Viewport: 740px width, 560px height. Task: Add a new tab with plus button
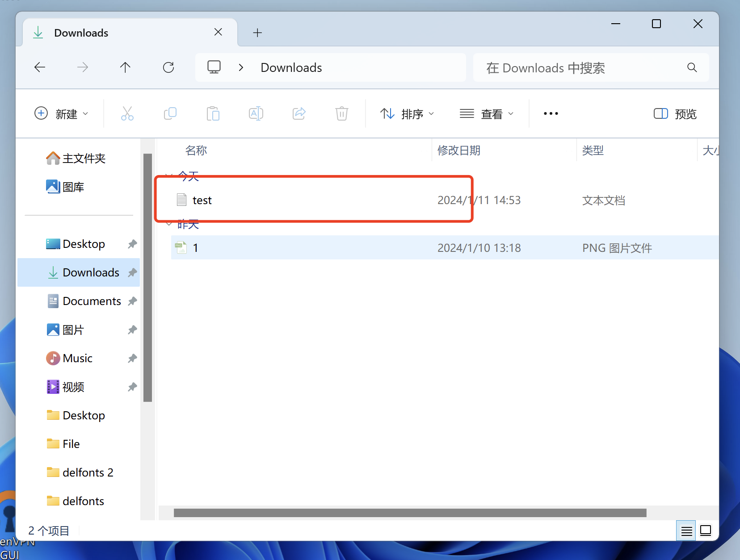coord(257,33)
